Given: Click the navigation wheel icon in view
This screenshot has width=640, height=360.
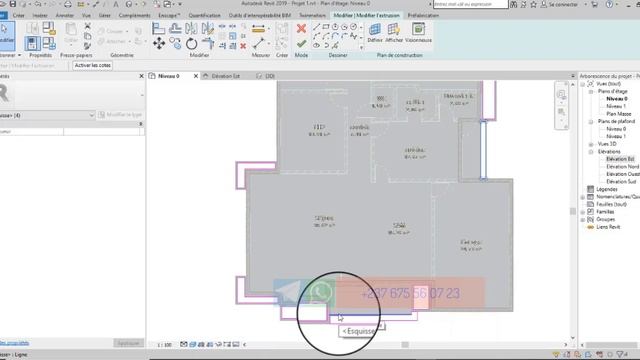Looking at the screenshot, I should (x=561, y=95).
